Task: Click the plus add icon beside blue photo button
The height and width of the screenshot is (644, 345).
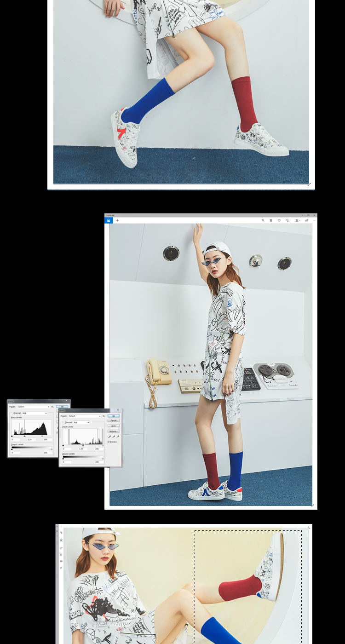Action: (x=117, y=220)
